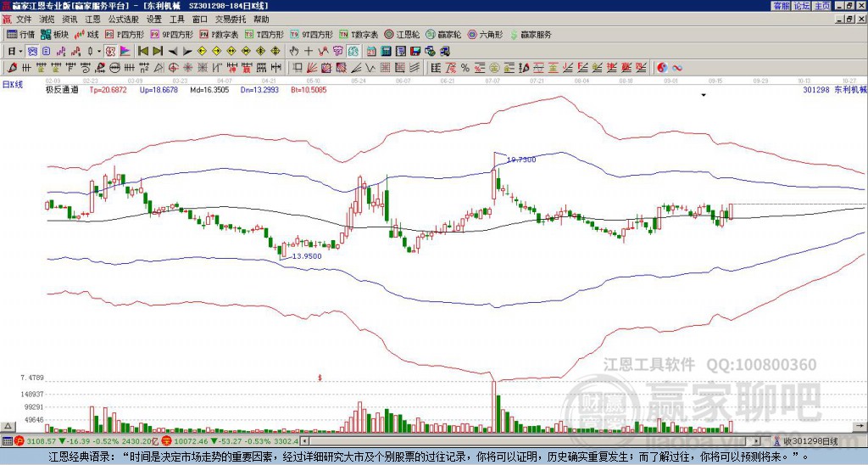The image size is (868, 465).
Task: Open the P数字表 tool
Action: [x=219, y=34]
